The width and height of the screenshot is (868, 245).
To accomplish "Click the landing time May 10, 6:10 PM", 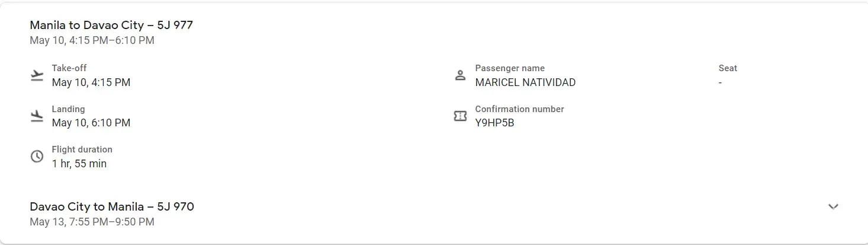I will pyautogui.click(x=91, y=123).
